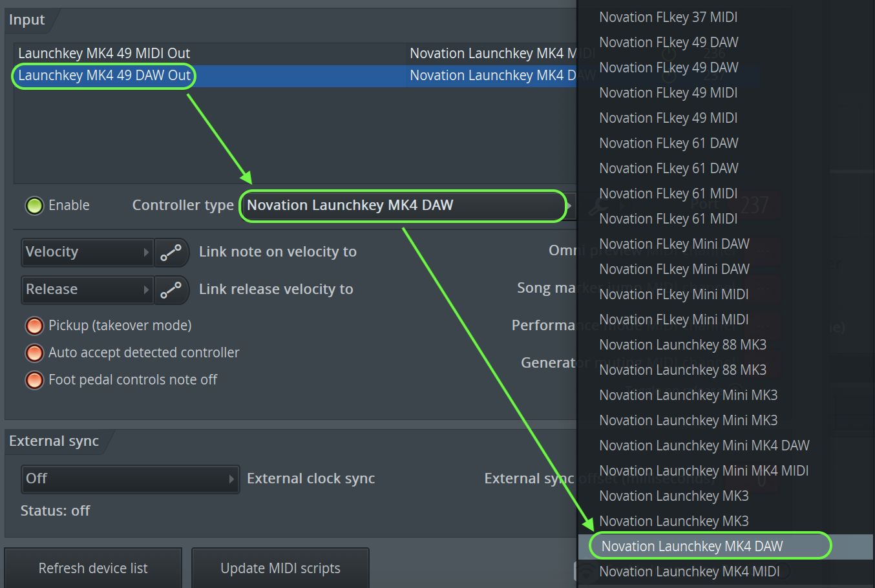Select Launchkey MK4 49 DAW Out input row
This screenshot has height=588, width=875.
(x=295, y=76)
